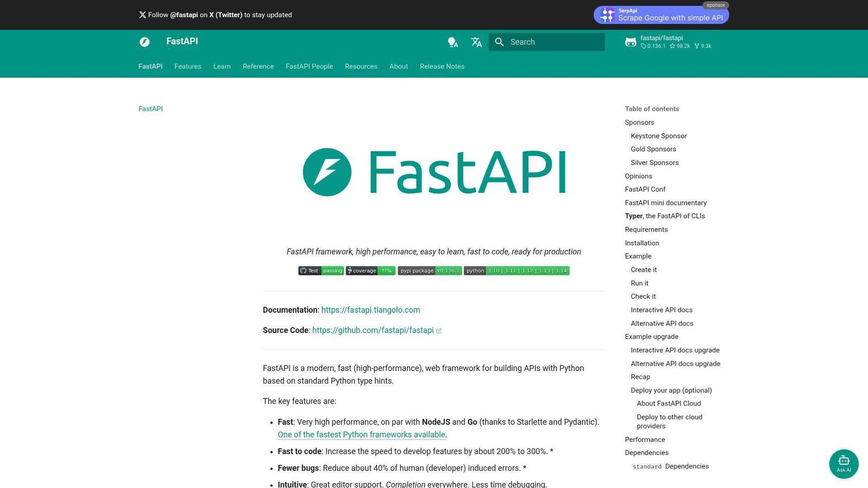
Task: Jump to Opinions section
Action: pos(639,176)
